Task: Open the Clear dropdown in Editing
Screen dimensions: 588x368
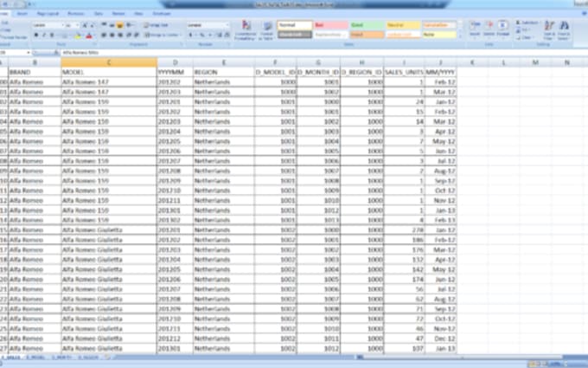Action: tap(525, 37)
